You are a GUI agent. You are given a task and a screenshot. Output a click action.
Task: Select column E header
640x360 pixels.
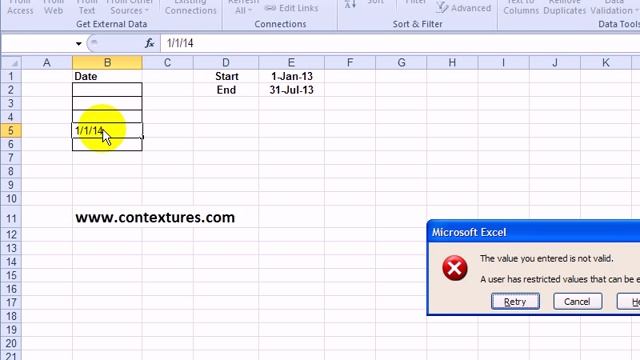coord(291,63)
